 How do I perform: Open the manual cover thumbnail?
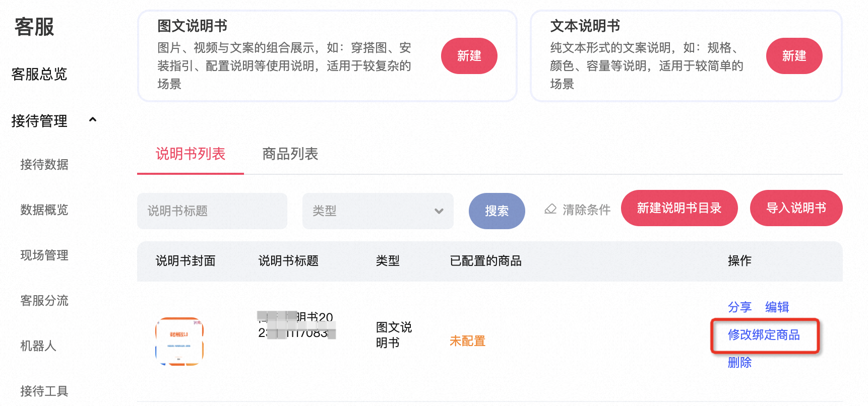click(x=179, y=342)
